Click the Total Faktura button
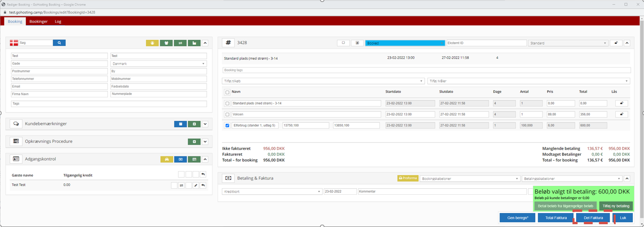The height and width of the screenshot is (227, 644). tap(556, 218)
